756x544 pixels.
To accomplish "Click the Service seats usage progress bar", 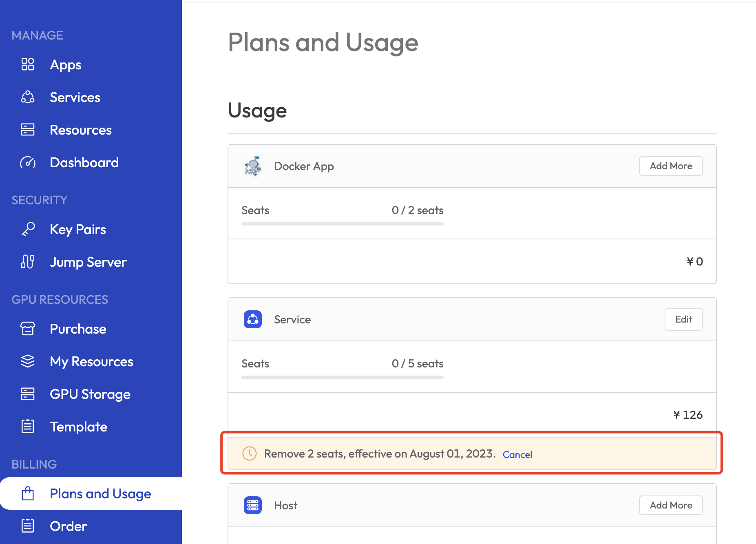I will 342,377.
